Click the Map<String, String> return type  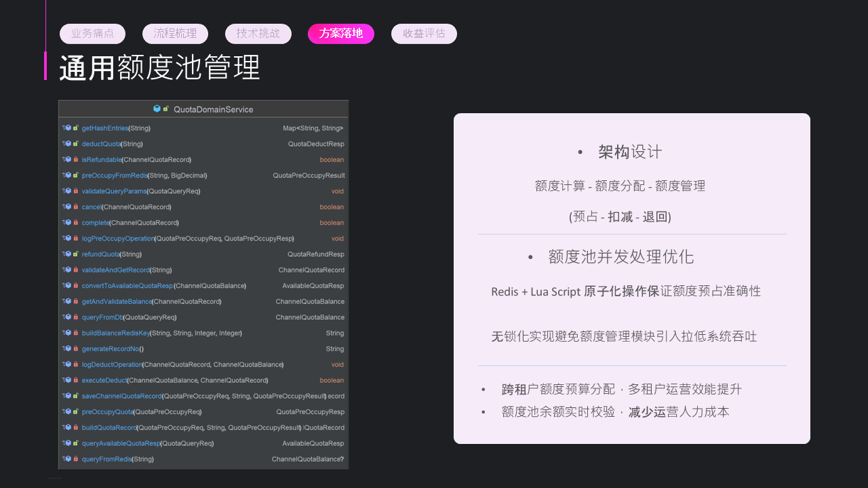tap(313, 128)
